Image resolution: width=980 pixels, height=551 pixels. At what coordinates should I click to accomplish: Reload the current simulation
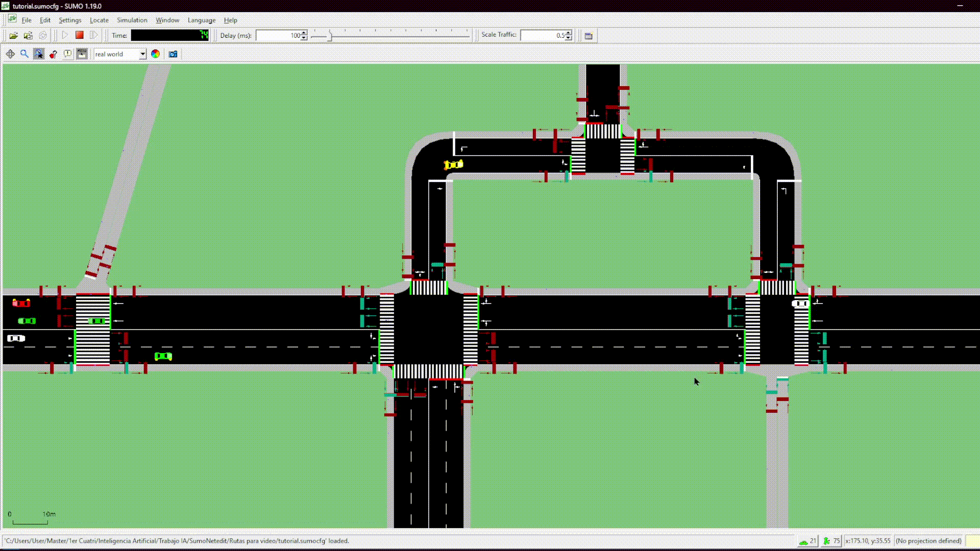coord(43,35)
